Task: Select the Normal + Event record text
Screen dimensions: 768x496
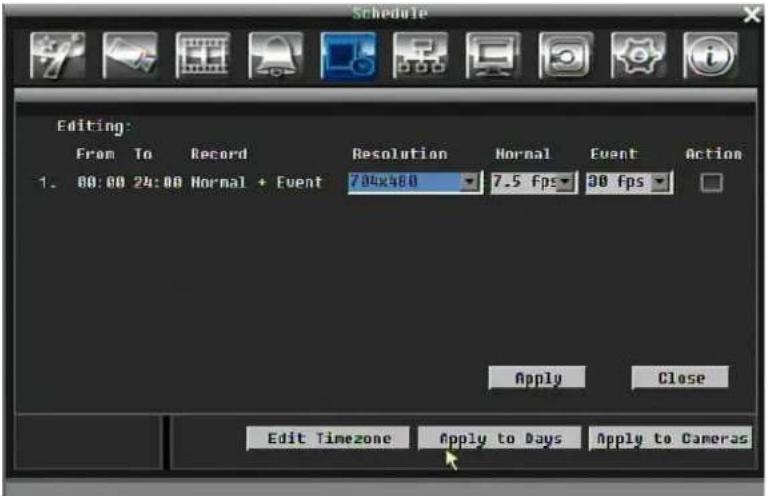Action: point(257,183)
